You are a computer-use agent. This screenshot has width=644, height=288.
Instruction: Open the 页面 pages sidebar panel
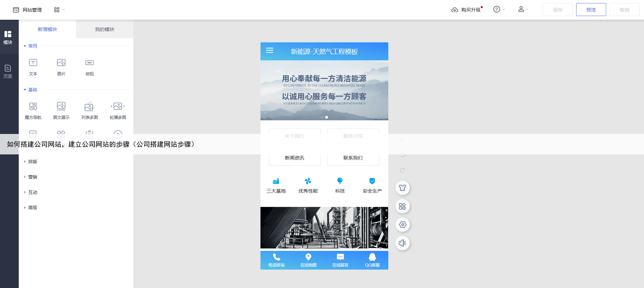click(x=8, y=71)
